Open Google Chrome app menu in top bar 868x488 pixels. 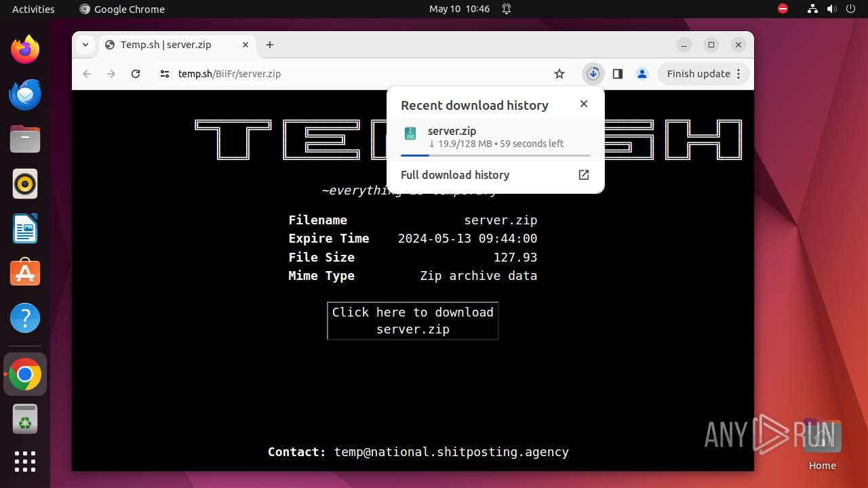122,9
